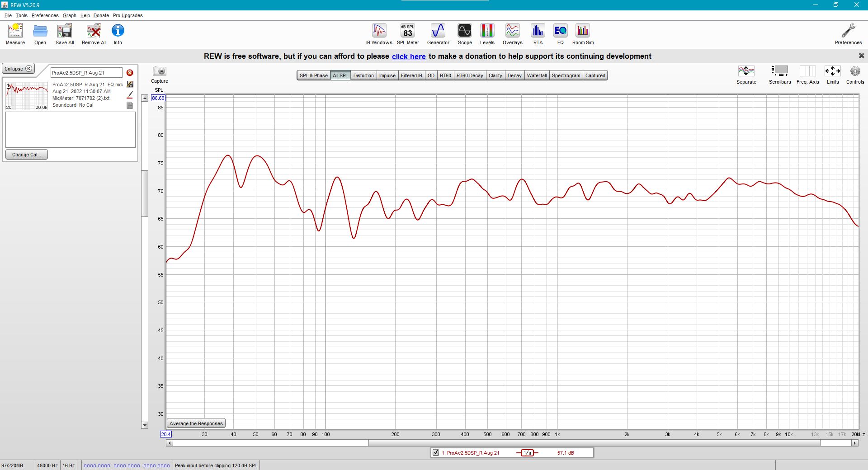Open the Preferences menu

click(x=45, y=15)
